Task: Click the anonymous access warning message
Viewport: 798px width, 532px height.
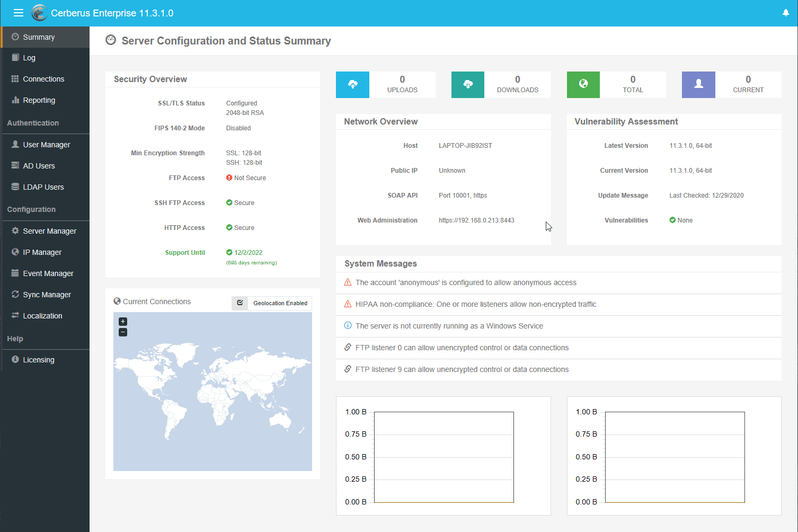Action: click(x=466, y=283)
